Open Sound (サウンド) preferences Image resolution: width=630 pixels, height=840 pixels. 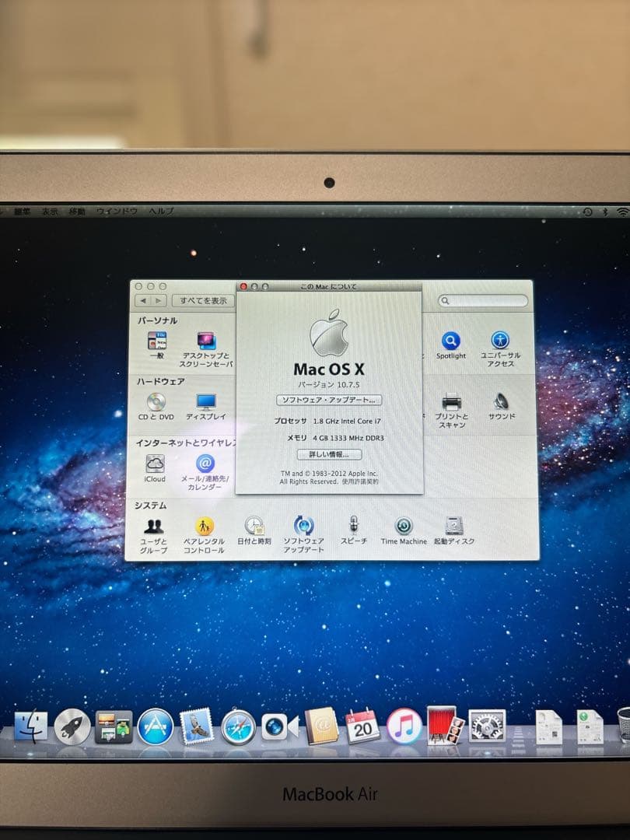[x=502, y=406]
